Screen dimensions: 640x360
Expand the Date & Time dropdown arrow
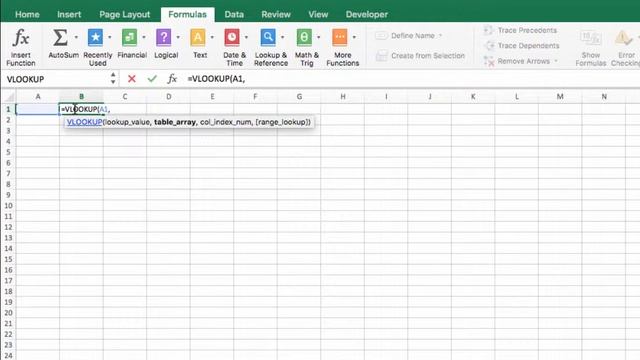246,37
